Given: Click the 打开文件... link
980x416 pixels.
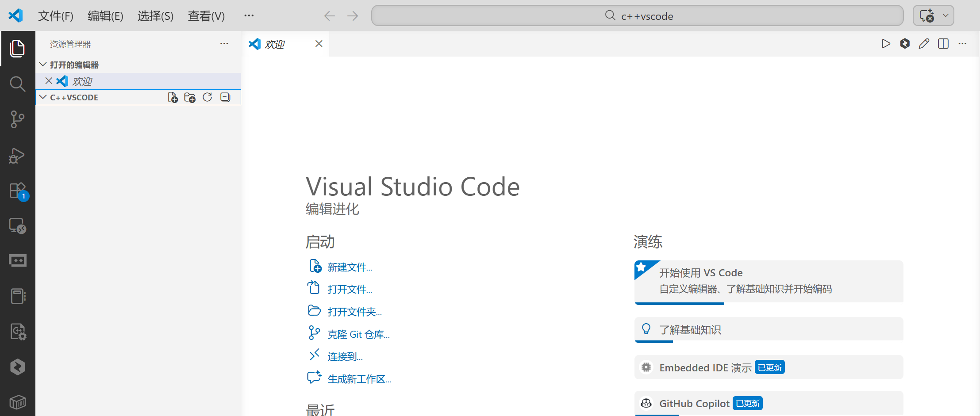Looking at the screenshot, I should pos(350,290).
